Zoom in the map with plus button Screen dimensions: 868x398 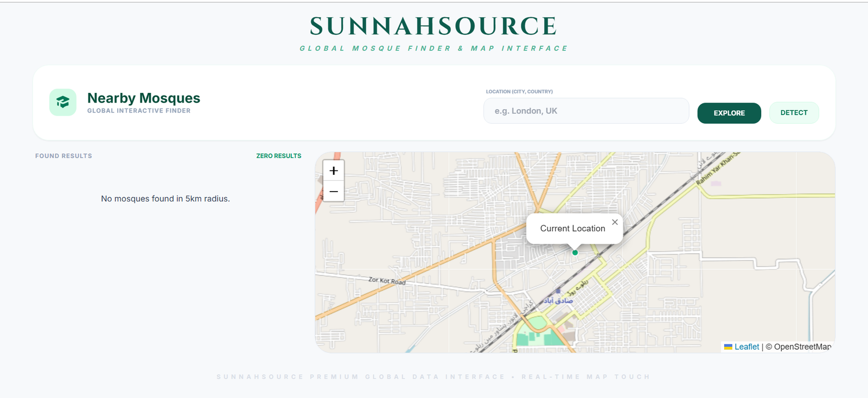pyautogui.click(x=334, y=170)
